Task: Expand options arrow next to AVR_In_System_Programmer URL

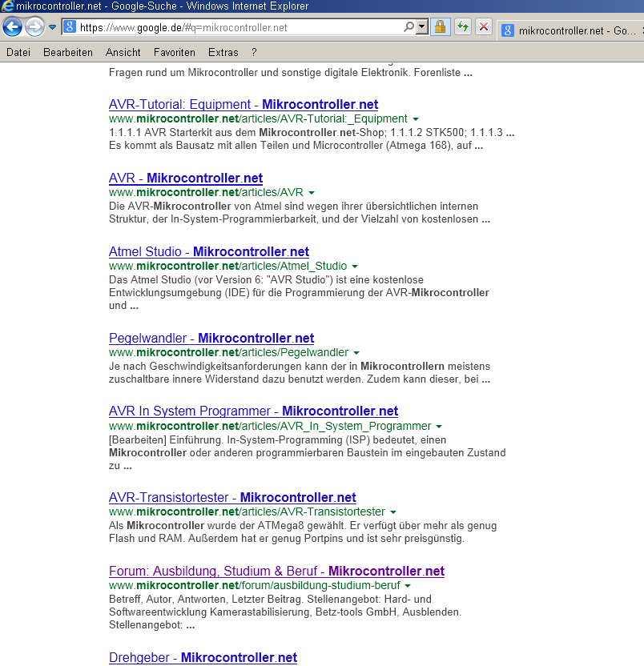Action: [439, 427]
